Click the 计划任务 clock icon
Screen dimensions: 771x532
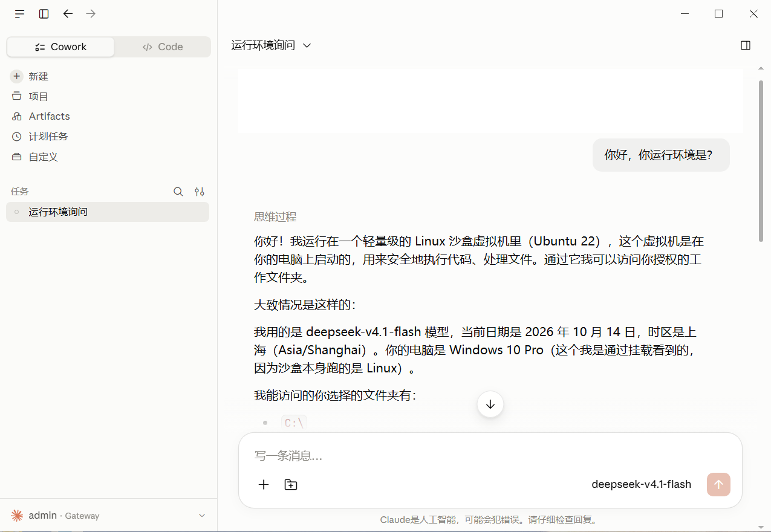[x=16, y=137]
